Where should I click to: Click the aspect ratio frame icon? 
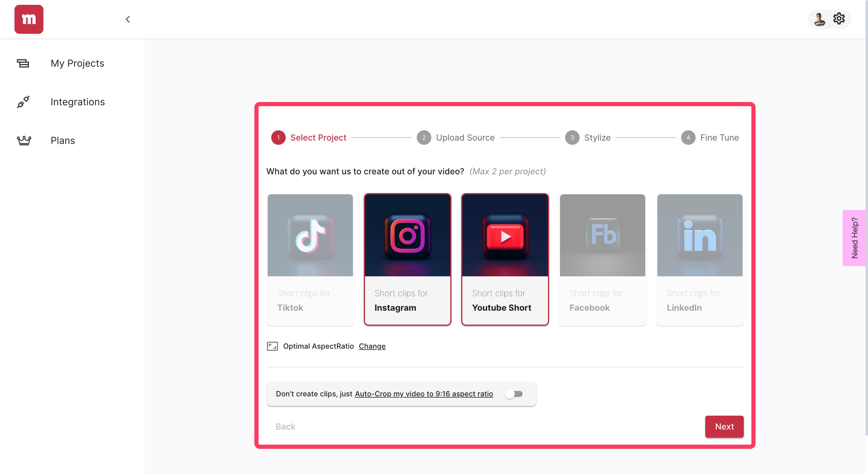click(x=272, y=347)
